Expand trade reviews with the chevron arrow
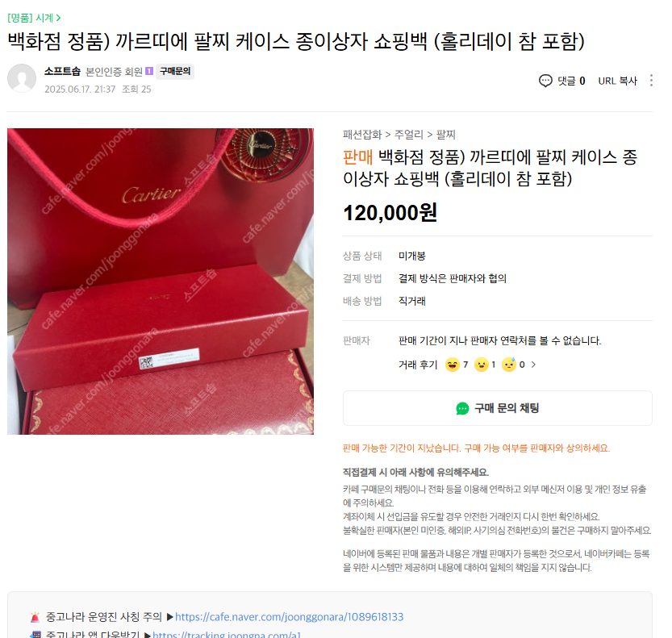 [533, 365]
